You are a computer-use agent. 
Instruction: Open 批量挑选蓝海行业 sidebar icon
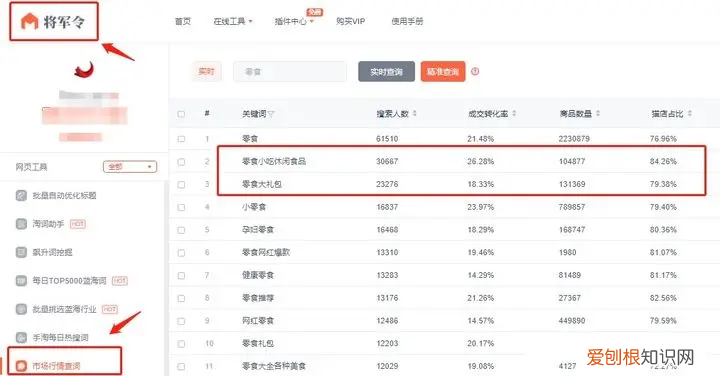[21, 309]
